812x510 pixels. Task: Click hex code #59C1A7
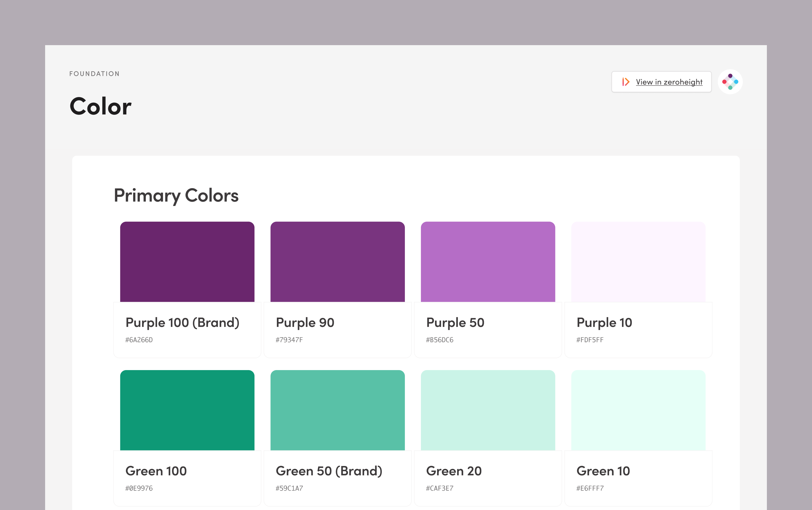pos(289,488)
